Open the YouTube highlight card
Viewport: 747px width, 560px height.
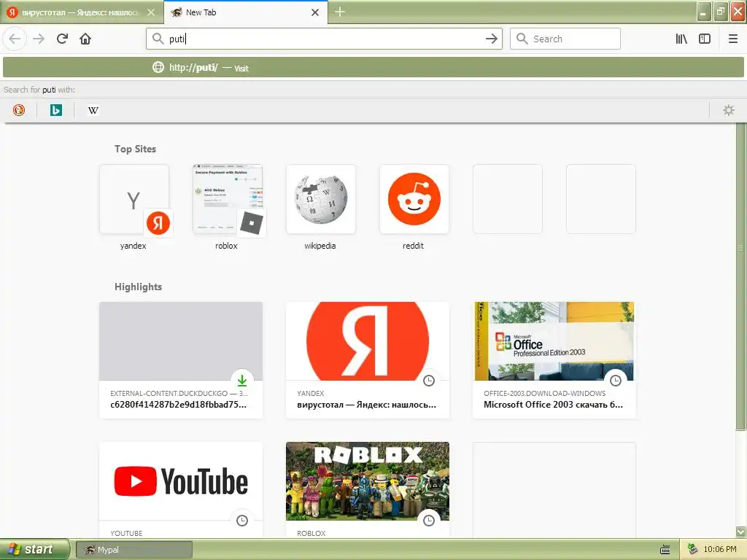pos(181,490)
